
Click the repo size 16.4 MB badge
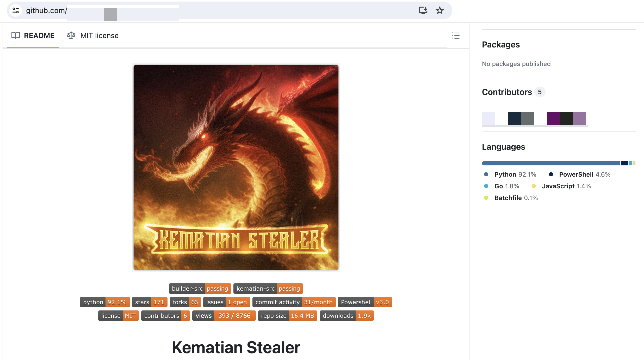click(288, 316)
